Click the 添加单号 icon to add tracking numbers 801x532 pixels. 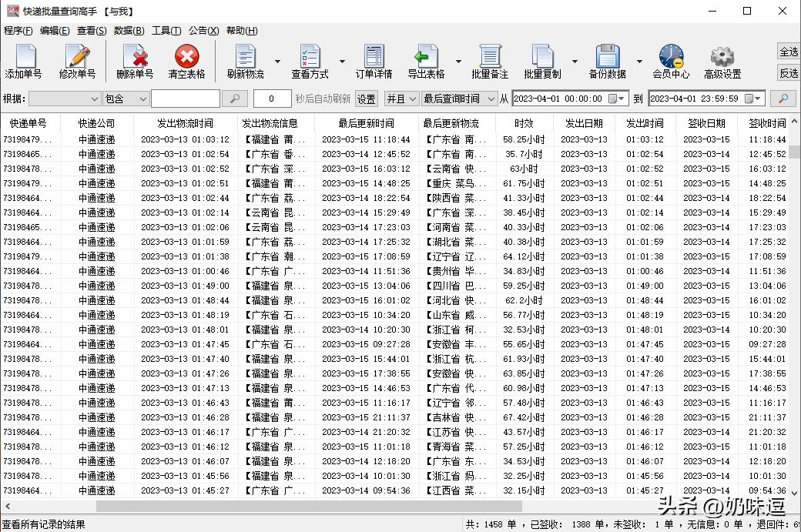(x=25, y=60)
